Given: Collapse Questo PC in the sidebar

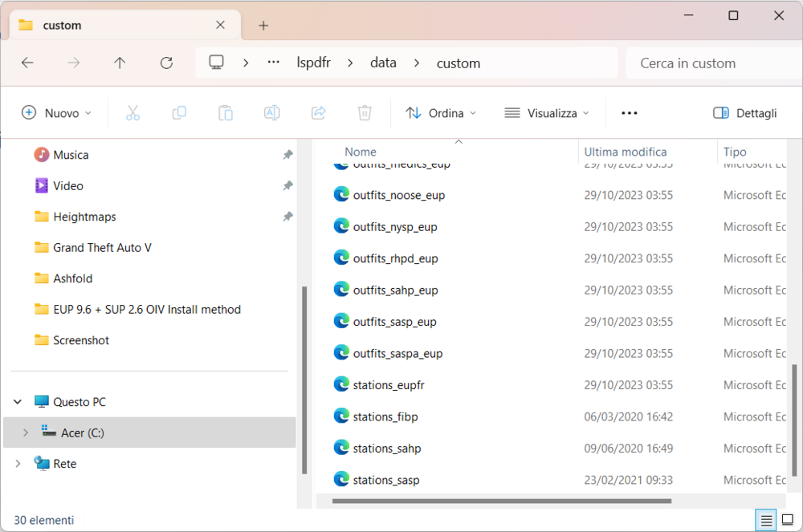Looking at the screenshot, I should point(18,401).
